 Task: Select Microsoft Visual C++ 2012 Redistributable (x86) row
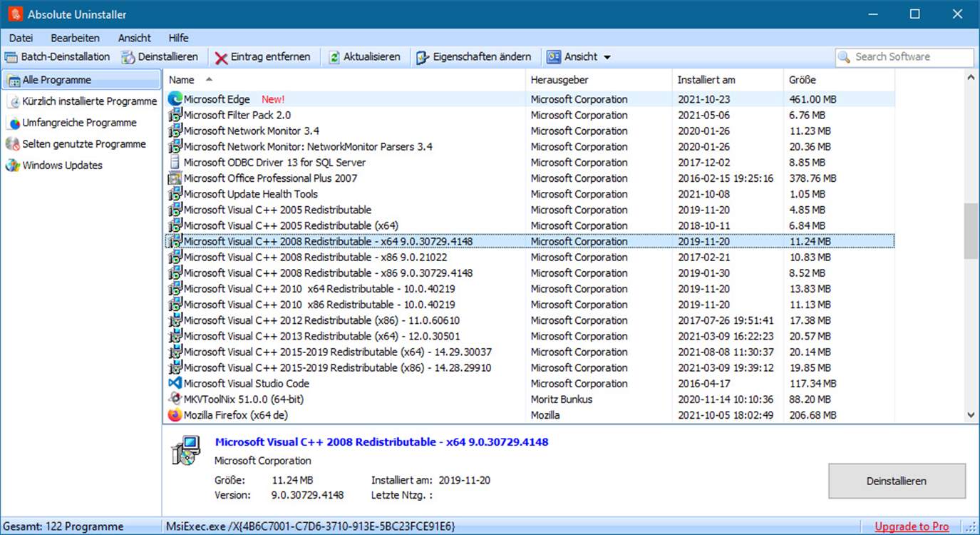[530, 320]
